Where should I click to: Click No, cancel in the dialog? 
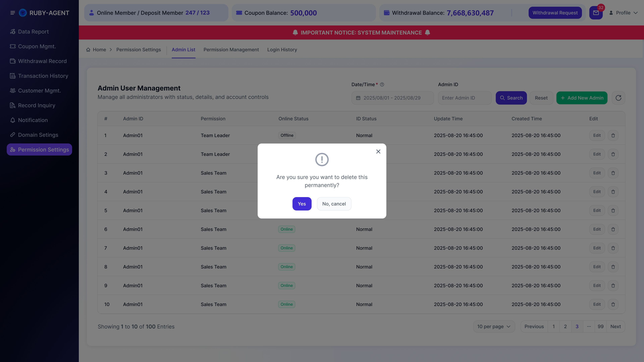(334, 204)
